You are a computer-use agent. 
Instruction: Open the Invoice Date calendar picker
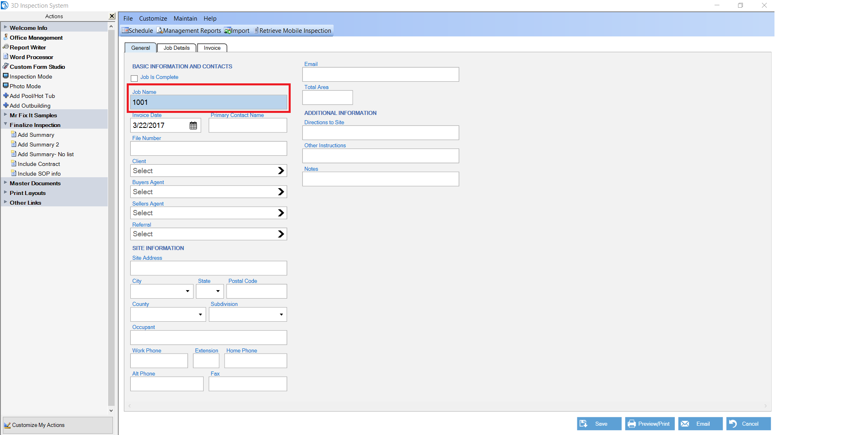point(193,125)
